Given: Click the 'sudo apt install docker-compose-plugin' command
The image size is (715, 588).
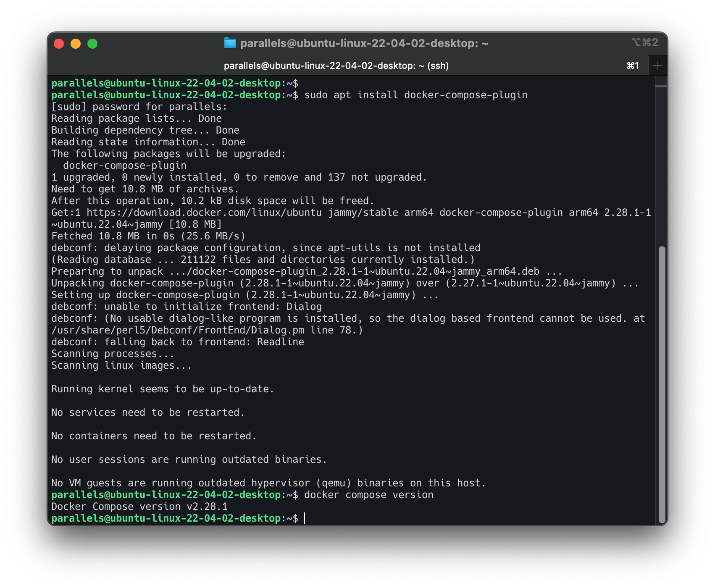Looking at the screenshot, I should click(x=416, y=95).
